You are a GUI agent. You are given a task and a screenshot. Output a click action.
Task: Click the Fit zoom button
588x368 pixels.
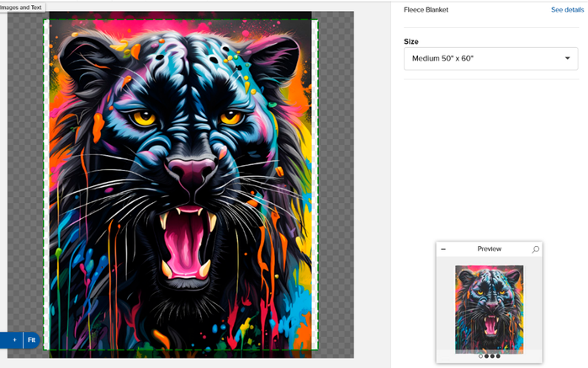(32, 340)
